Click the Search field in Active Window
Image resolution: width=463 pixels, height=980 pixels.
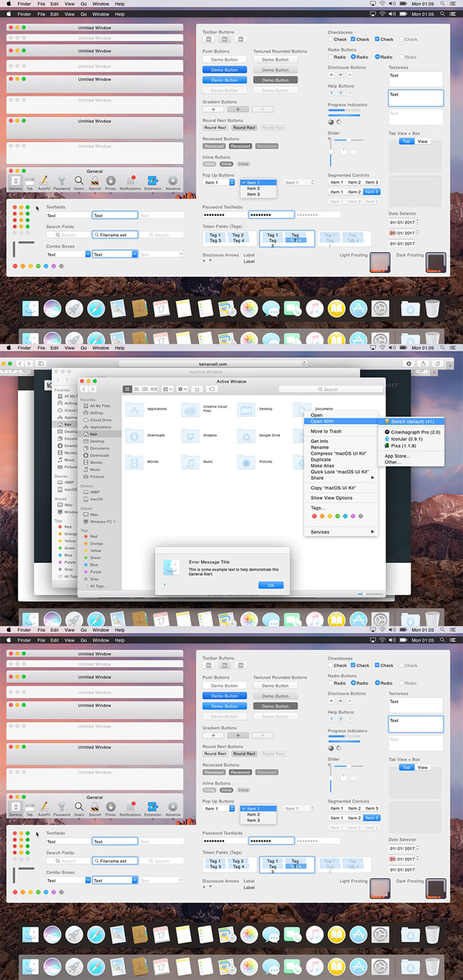[x=330, y=389]
